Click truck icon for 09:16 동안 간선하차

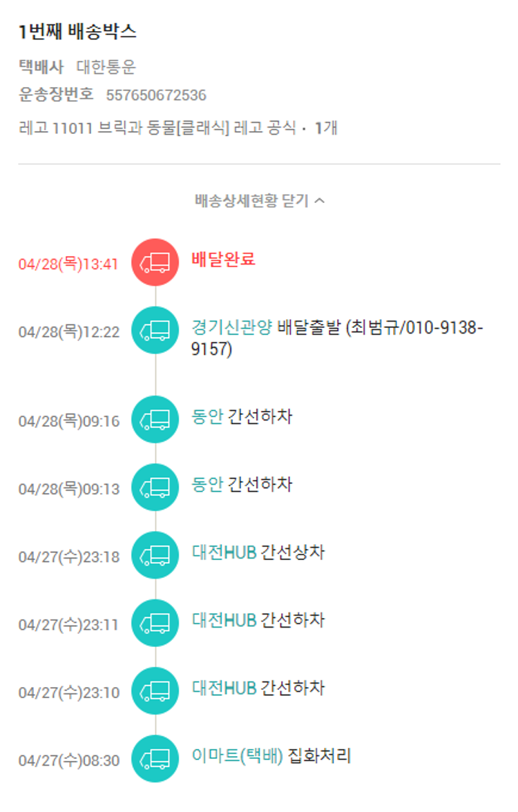click(155, 419)
